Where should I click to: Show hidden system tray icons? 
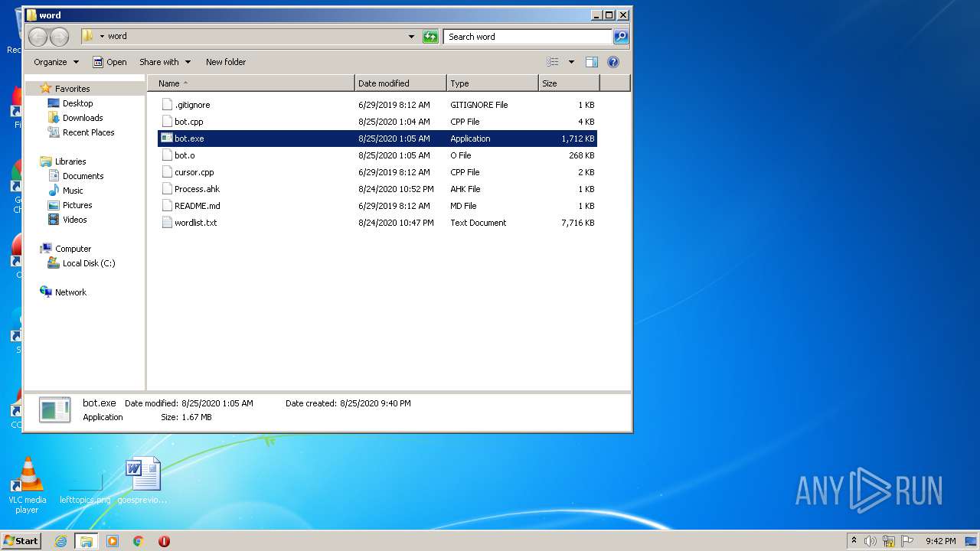coord(854,541)
